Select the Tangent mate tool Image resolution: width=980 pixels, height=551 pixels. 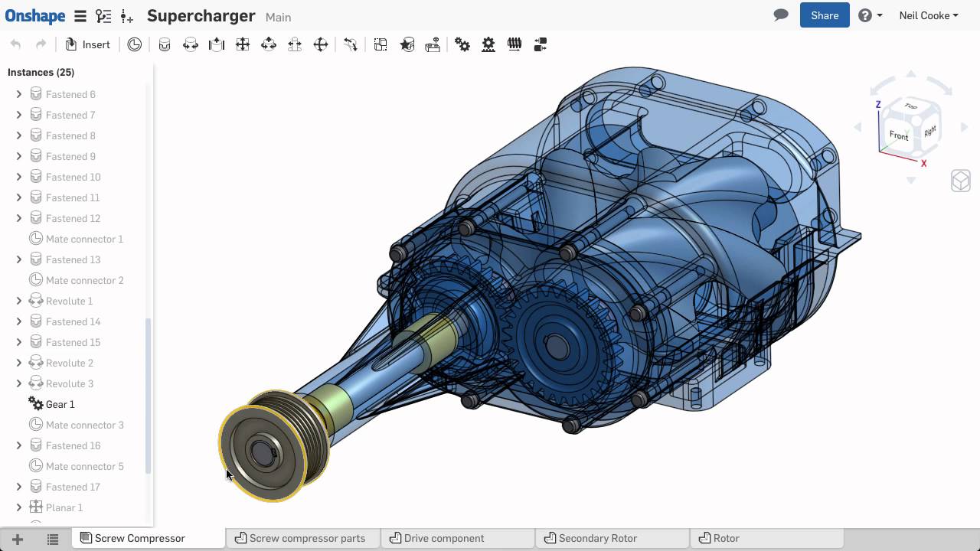point(351,44)
